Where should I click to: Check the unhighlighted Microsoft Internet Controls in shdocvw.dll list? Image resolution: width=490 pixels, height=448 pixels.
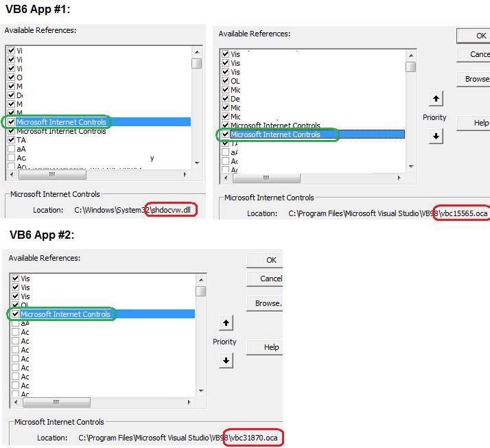coord(11,131)
